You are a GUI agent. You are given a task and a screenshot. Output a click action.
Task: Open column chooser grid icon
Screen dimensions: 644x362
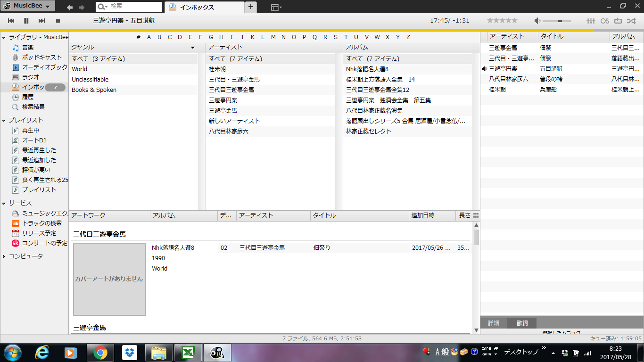point(476,215)
